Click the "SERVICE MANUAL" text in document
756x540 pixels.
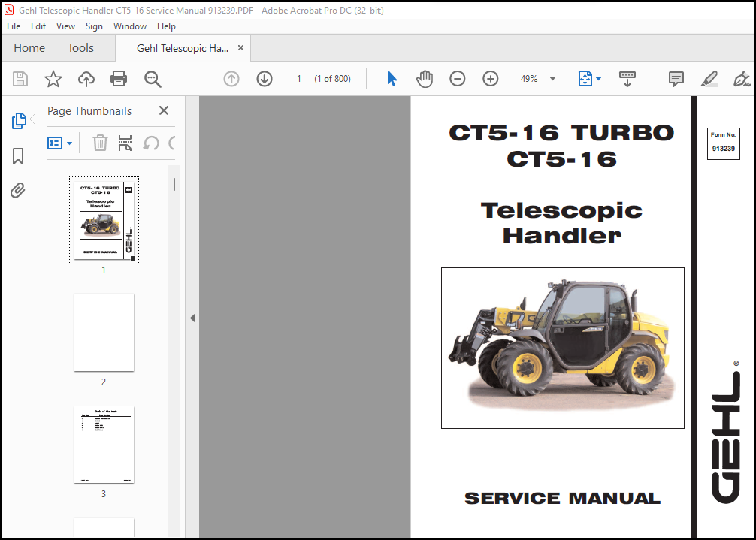point(562,498)
